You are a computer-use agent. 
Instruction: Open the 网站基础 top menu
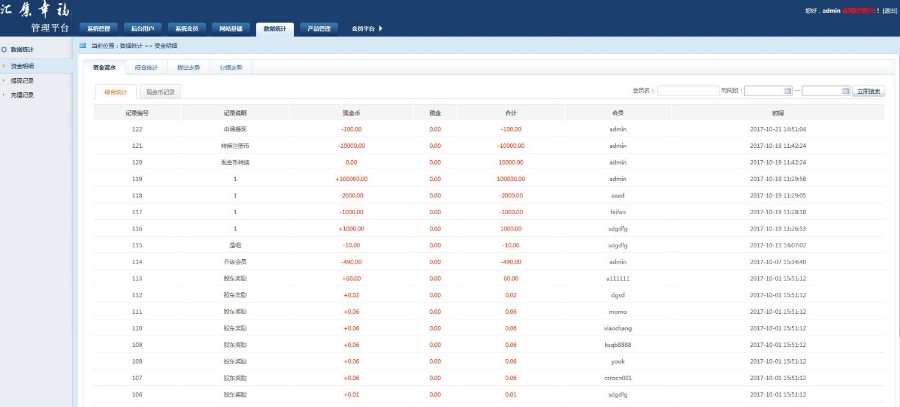coord(231,29)
